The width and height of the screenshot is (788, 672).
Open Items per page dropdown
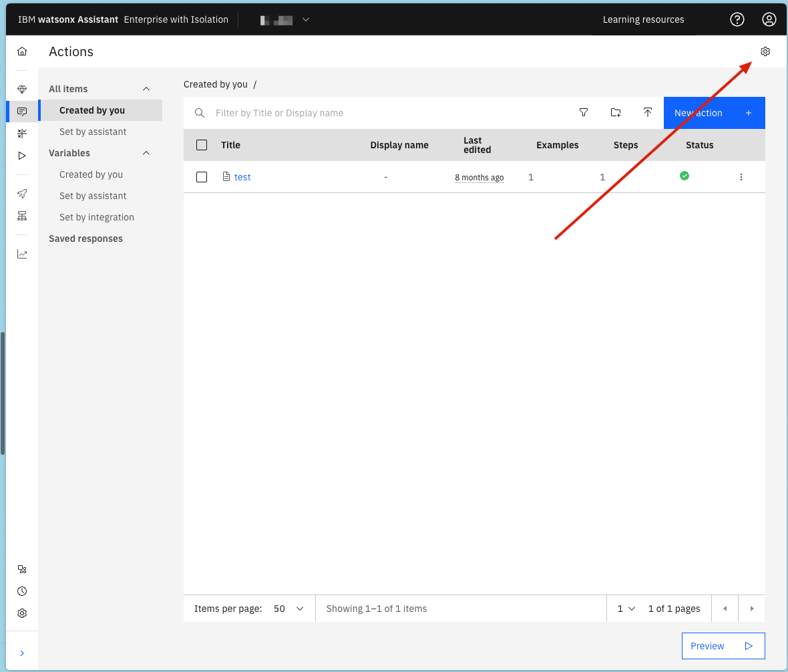click(289, 609)
